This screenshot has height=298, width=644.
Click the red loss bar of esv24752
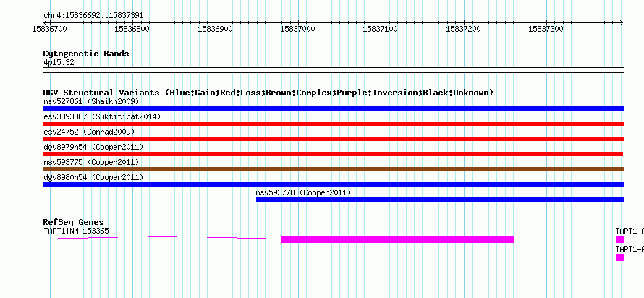333,139
